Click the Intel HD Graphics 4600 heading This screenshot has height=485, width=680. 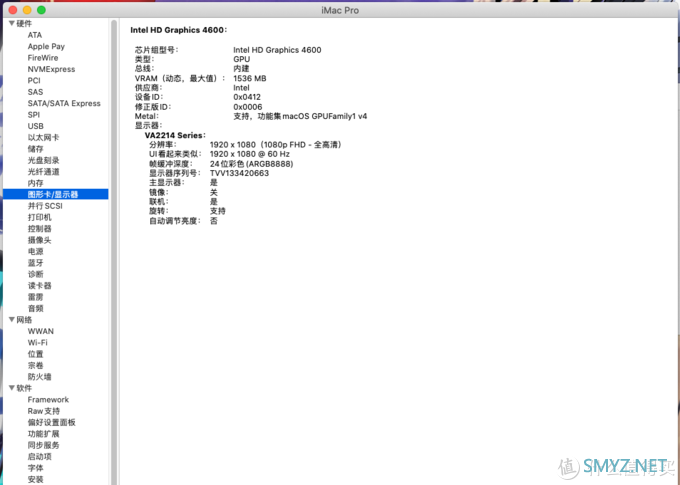[x=179, y=30]
